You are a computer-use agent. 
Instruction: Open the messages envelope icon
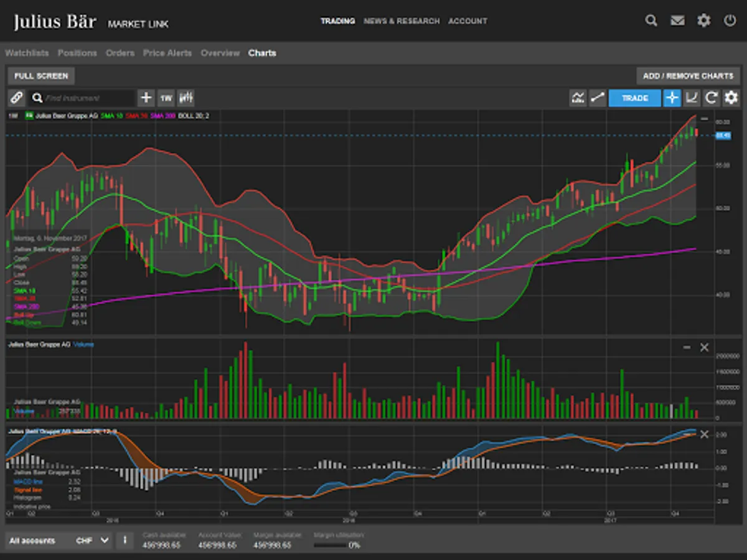point(677,21)
